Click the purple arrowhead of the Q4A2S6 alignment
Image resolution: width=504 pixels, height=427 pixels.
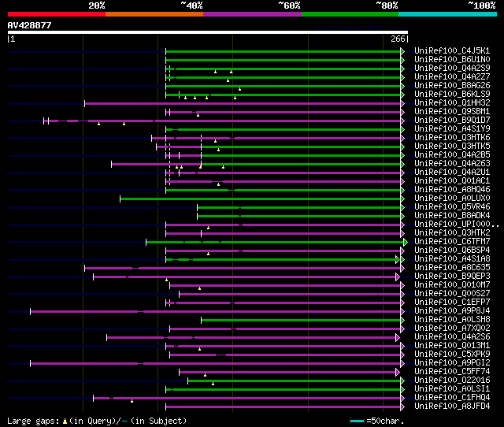coord(398,337)
